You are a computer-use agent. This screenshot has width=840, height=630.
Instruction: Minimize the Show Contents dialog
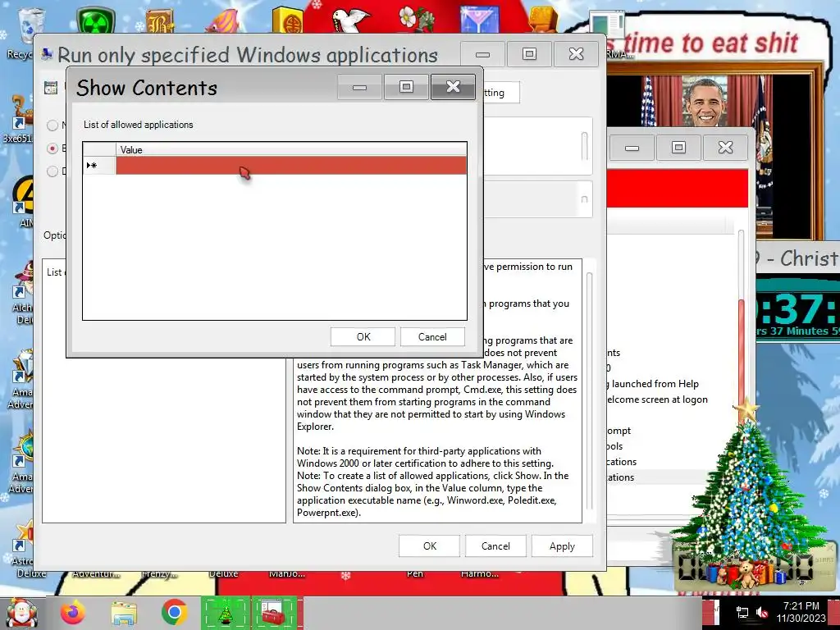pyautogui.click(x=359, y=86)
